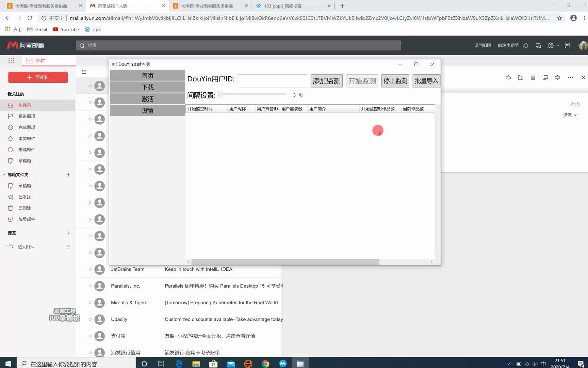The image size is (588, 368).
Task: Select the JetBrains Team mail radio circle
Action: pyautogui.click(x=90, y=269)
